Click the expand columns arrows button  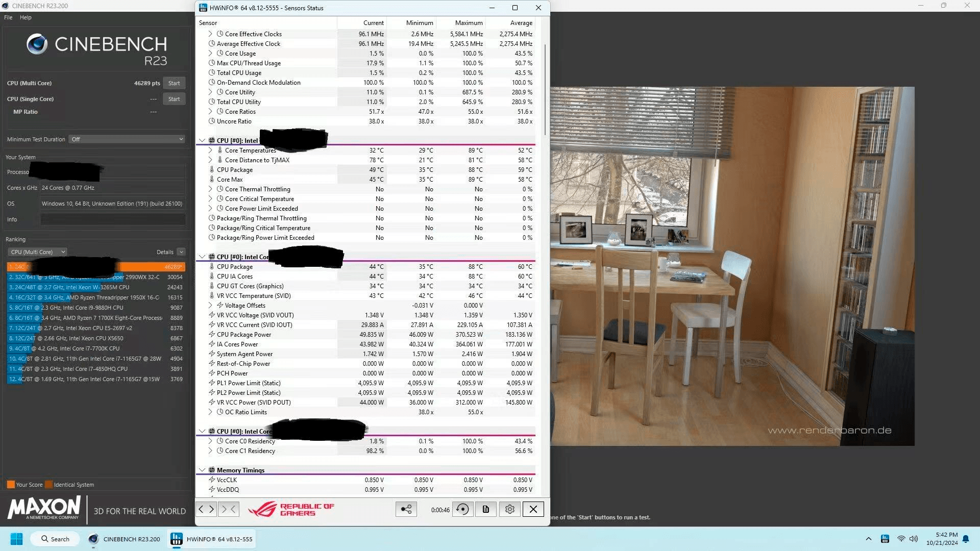coord(206,509)
